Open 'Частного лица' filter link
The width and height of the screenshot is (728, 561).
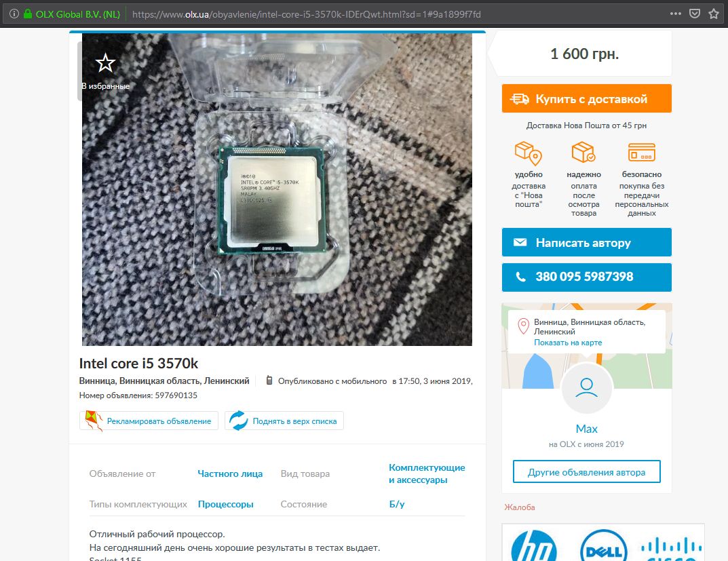[230, 473]
